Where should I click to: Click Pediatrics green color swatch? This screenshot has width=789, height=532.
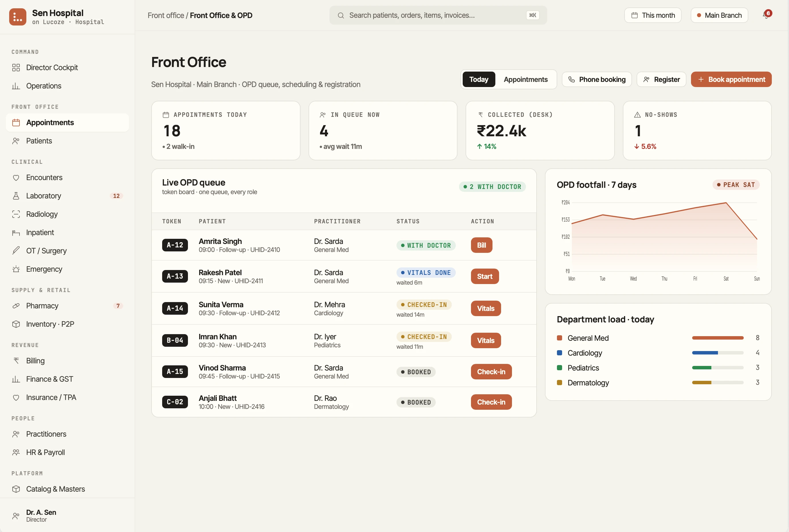coord(560,368)
